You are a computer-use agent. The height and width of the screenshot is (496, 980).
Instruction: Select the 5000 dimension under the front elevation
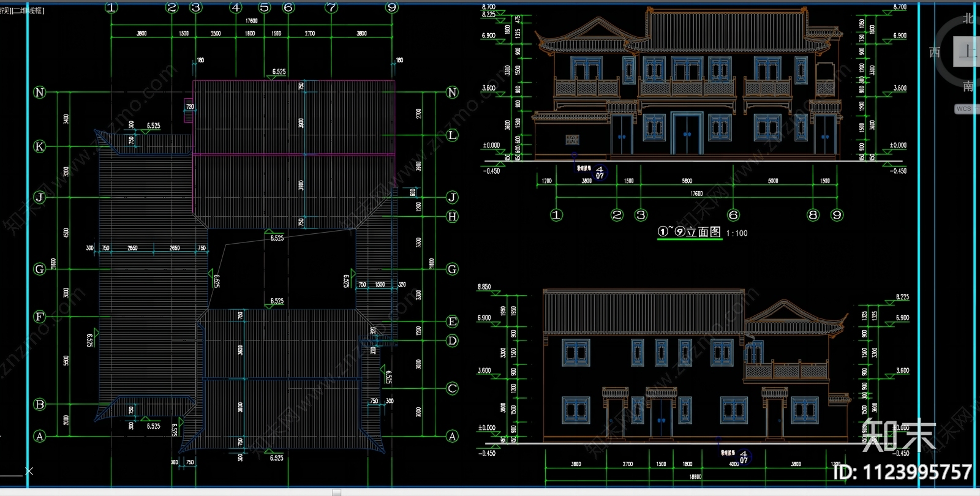pos(773,181)
